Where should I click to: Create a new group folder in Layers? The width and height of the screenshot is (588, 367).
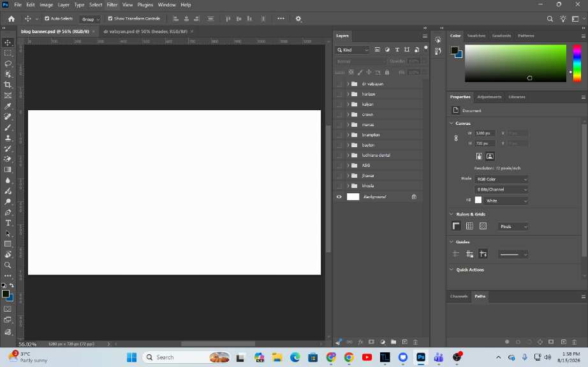[393, 342]
